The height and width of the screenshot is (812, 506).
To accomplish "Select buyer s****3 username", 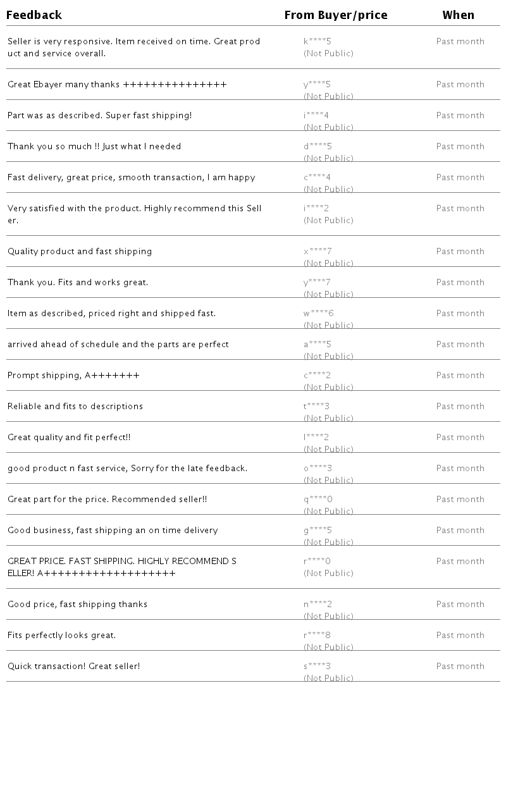I will tap(317, 667).
